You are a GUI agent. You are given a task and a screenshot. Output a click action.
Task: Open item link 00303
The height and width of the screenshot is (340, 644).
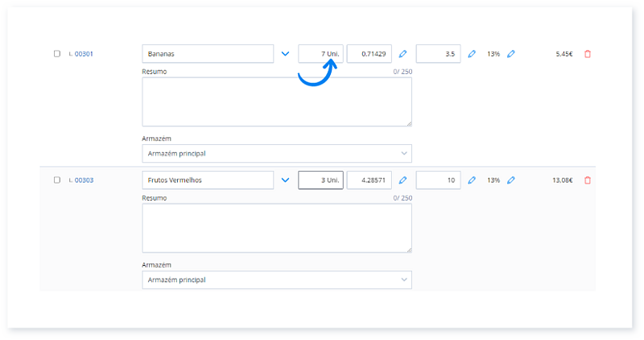(x=84, y=180)
